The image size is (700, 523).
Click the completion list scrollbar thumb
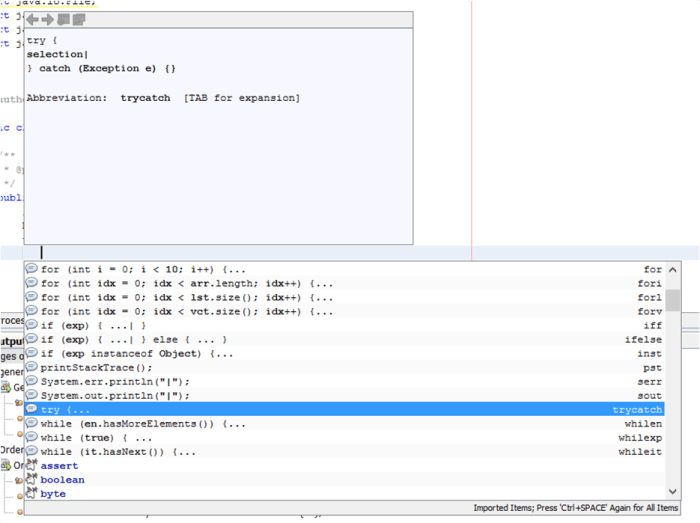[x=674, y=299]
